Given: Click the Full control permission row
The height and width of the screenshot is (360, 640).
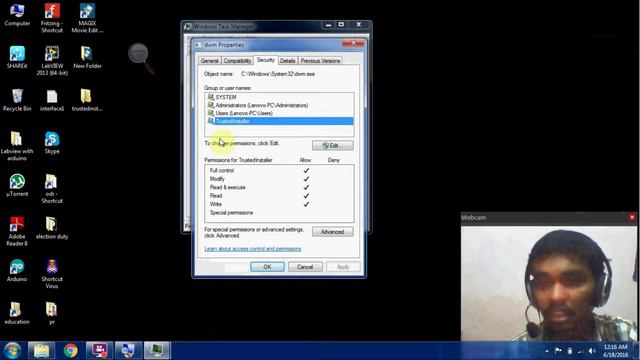Looking at the screenshot, I should click(x=279, y=171).
